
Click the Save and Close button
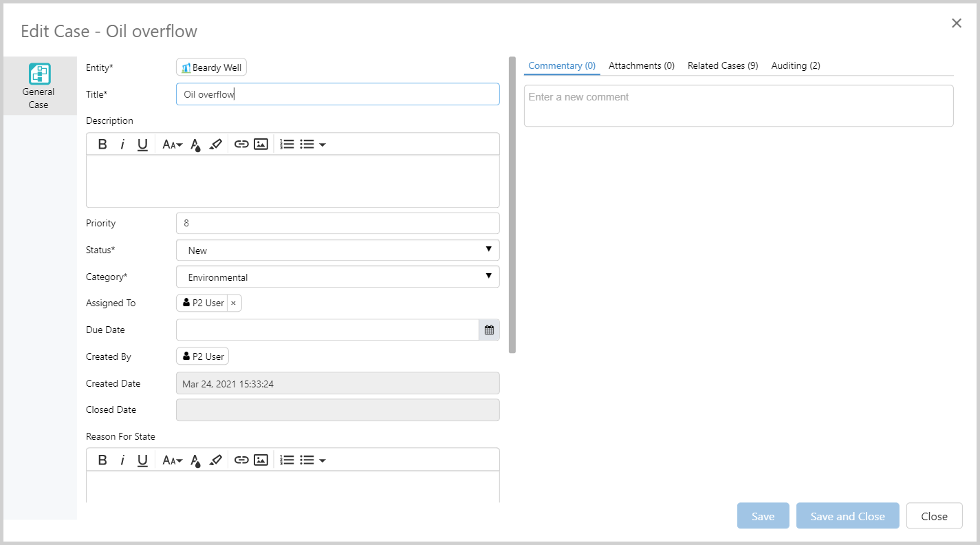pyautogui.click(x=847, y=516)
